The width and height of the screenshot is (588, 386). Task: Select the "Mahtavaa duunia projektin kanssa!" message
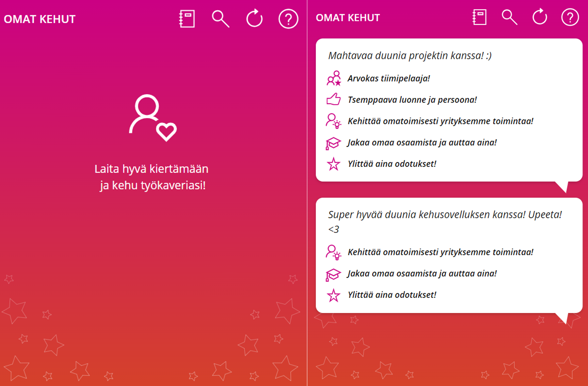(410, 56)
